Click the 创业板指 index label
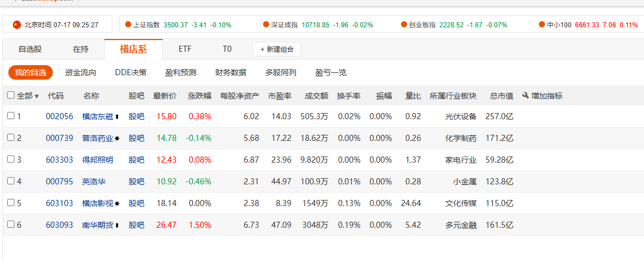This screenshot has width=644, height=259. tap(422, 25)
